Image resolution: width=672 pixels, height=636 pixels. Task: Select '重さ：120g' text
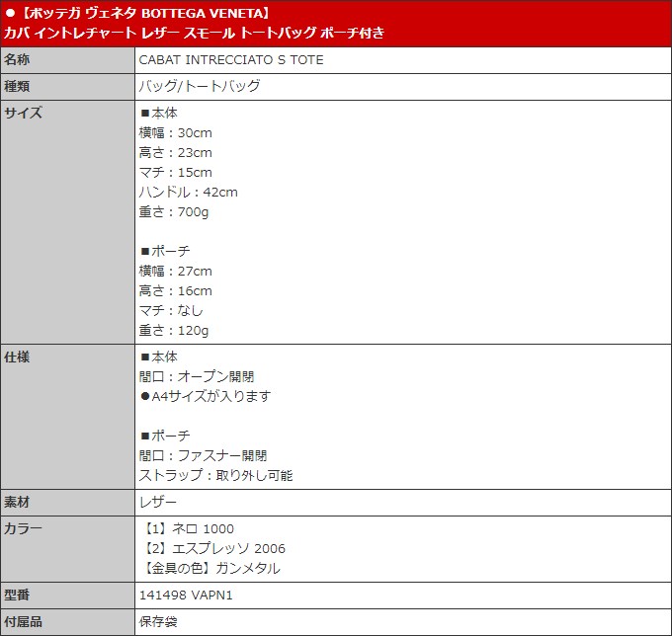[174, 331]
